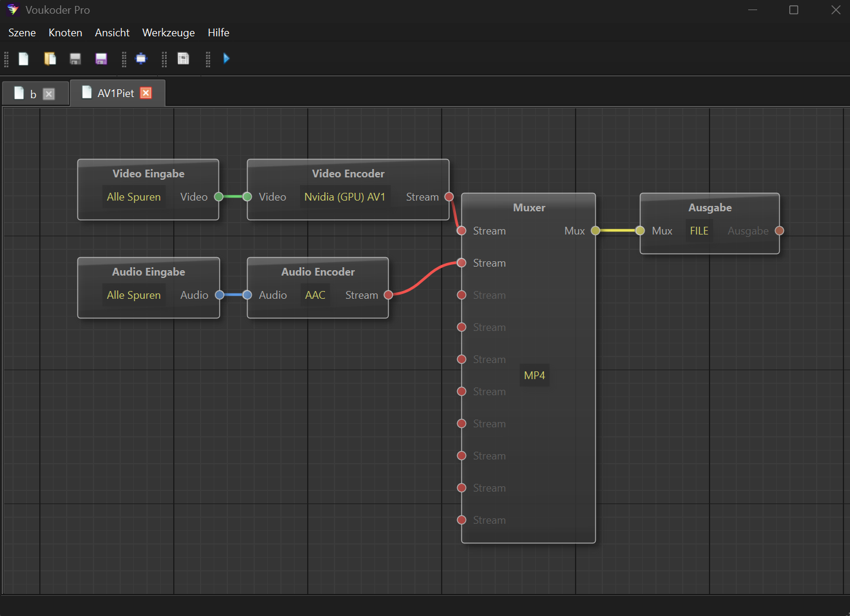Click the Voukoder Pro app icon in title bar
850x616 pixels.
tap(12, 10)
